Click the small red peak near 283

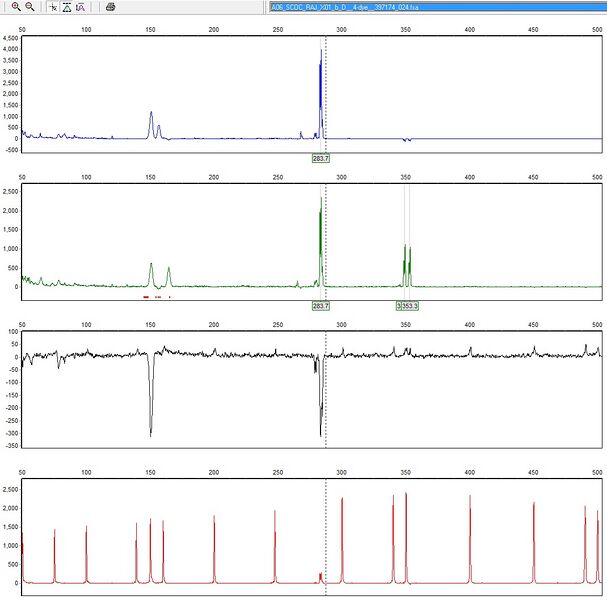coord(320,576)
